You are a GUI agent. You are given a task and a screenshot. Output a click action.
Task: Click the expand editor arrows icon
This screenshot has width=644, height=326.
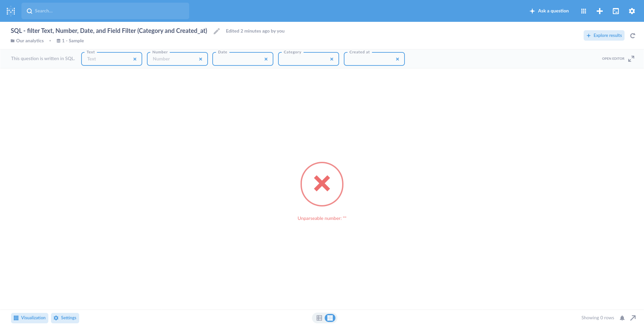pos(631,59)
